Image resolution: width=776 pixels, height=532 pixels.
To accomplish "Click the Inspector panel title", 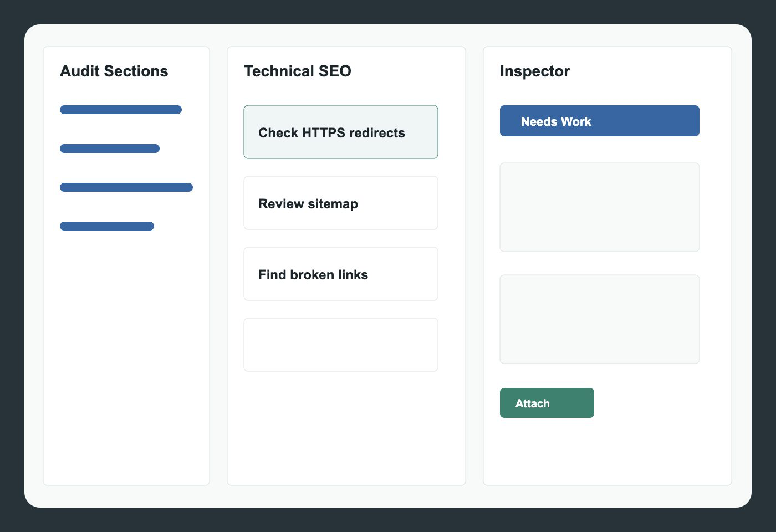I will 535,71.
